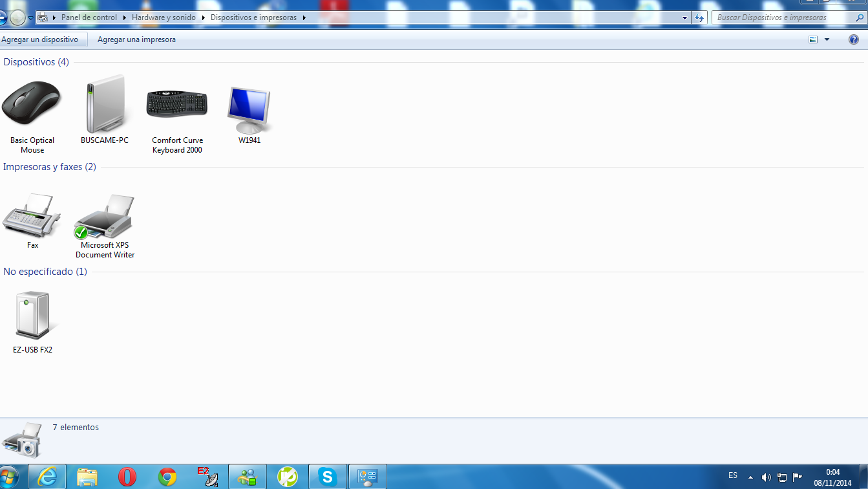Click the details pane printer camera icon
Screen dimensions: 868x489
(22, 440)
